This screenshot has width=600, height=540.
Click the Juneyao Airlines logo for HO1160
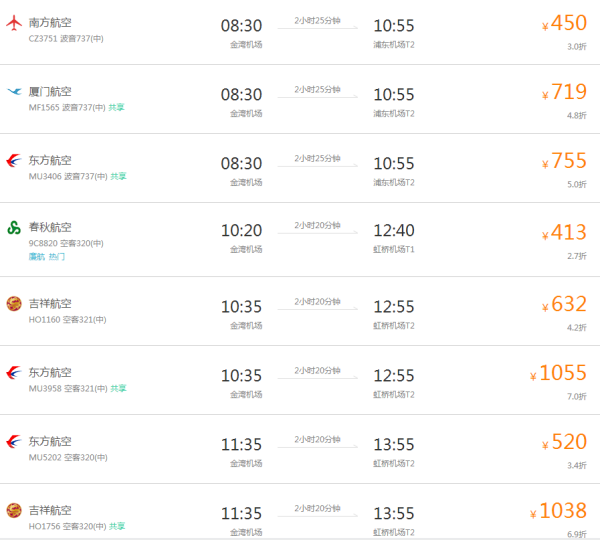(x=14, y=303)
